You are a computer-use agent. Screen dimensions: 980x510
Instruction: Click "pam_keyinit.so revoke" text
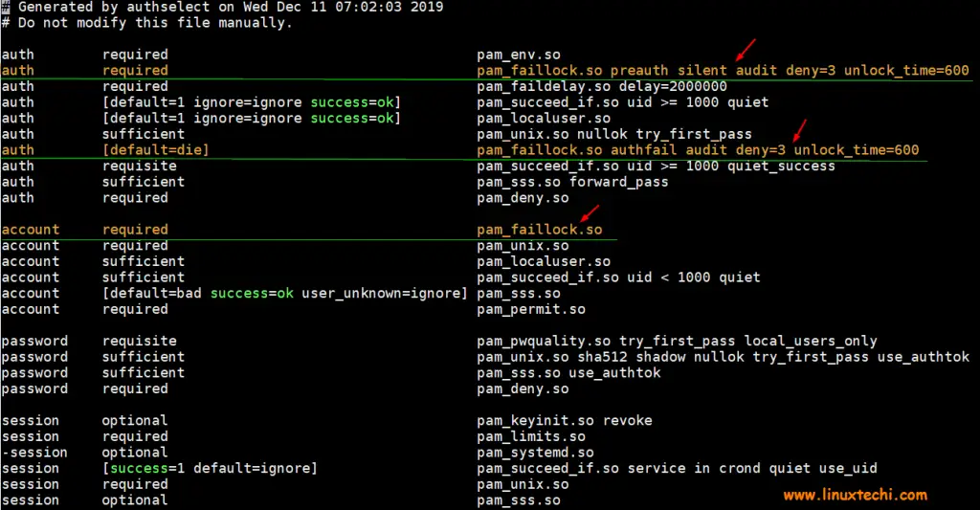click(565, 421)
